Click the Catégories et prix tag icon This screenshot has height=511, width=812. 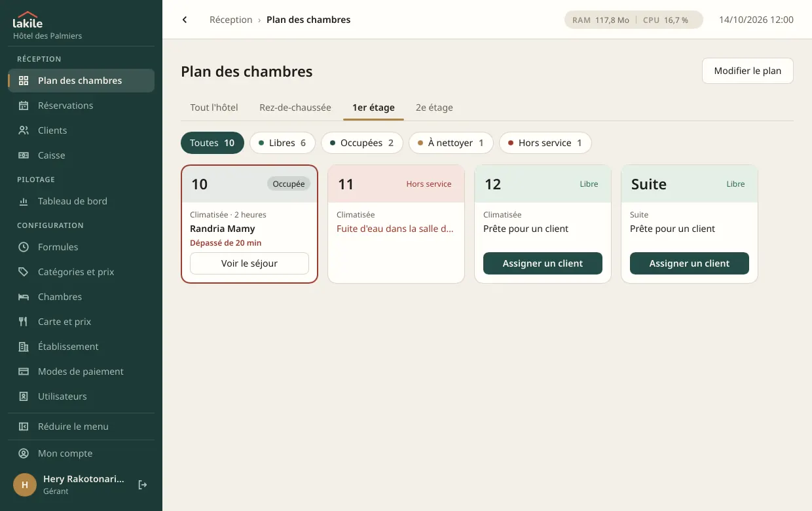click(24, 272)
